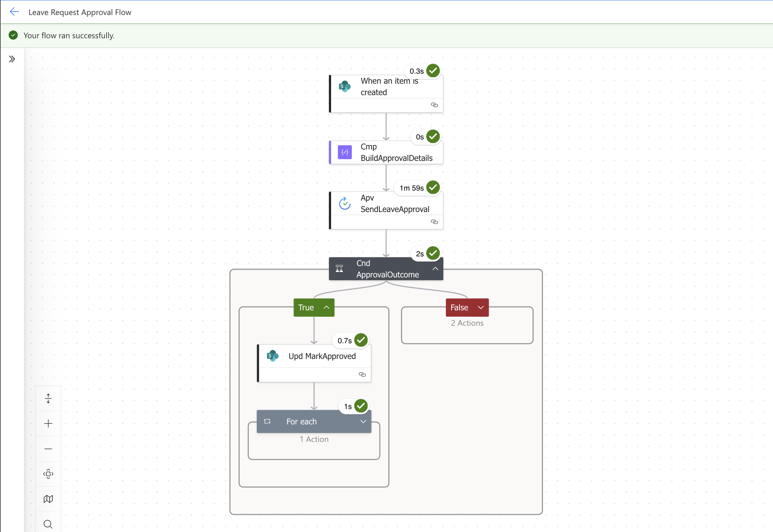
Task: Activate the search icon in the canvas toolbar
Action: point(48,524)
